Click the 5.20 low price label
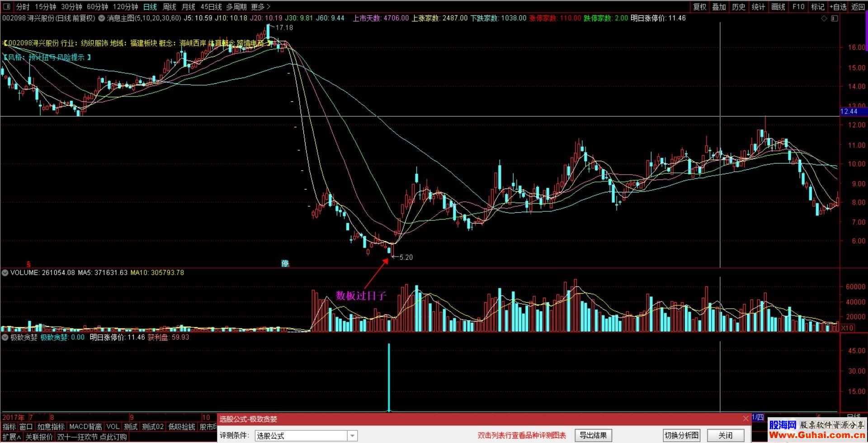 tap(406, 257)
